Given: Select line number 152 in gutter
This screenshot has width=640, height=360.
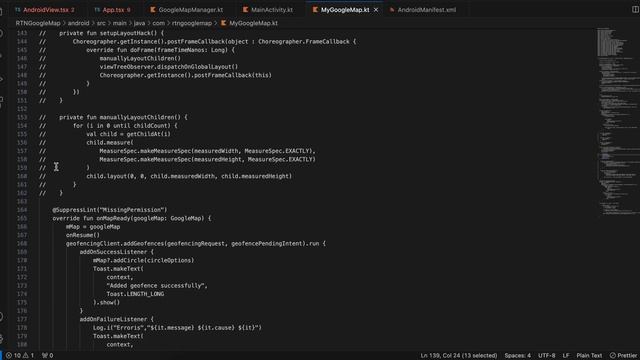Looking at the screenshot, I should [x=22, y=109].
